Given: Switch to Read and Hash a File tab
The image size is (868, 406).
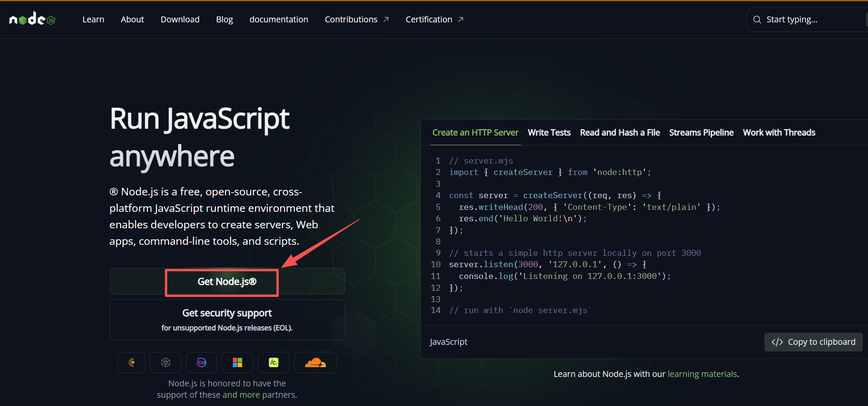Looking at the screenshot, I should (620, 133).
